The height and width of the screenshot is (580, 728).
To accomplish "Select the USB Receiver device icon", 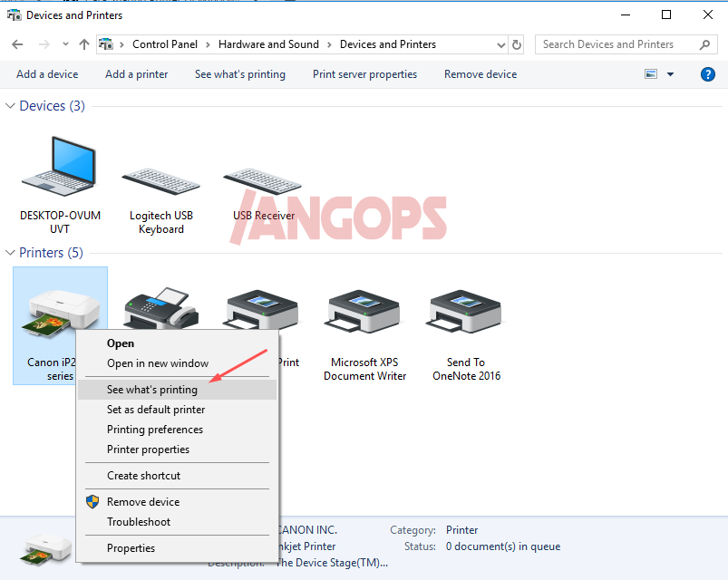I will (x=262, y=181).
